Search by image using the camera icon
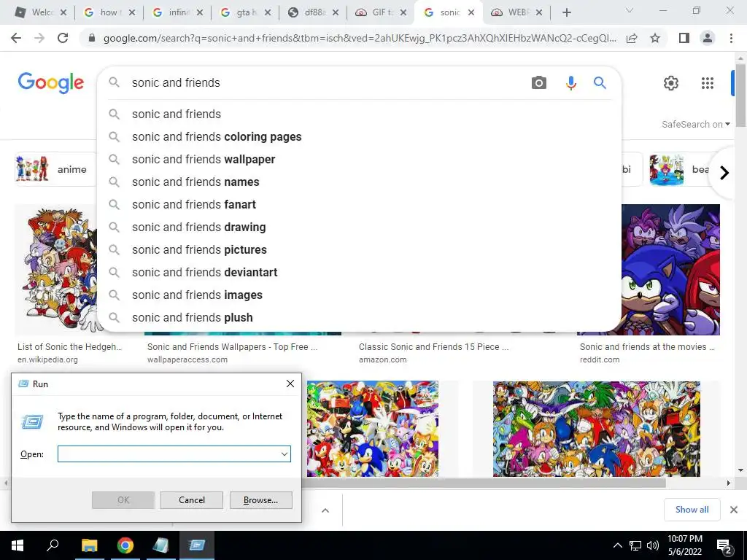 coord(539,83)
